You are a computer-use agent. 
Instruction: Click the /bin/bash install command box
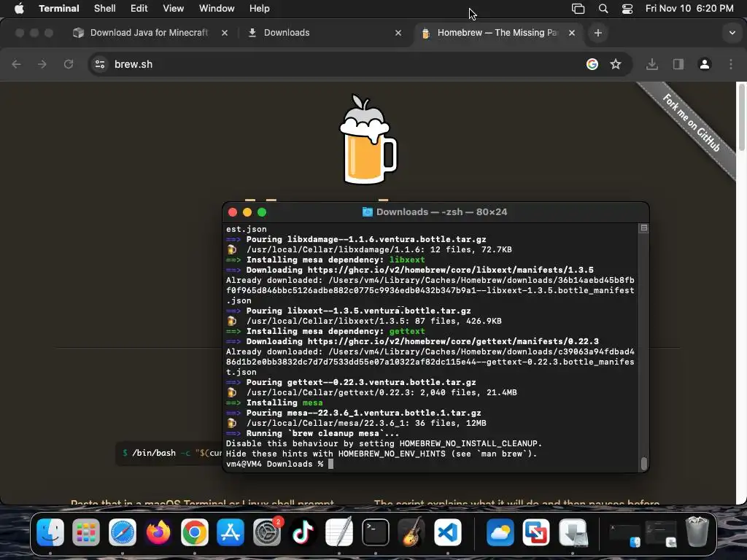(x=169, y=453)
